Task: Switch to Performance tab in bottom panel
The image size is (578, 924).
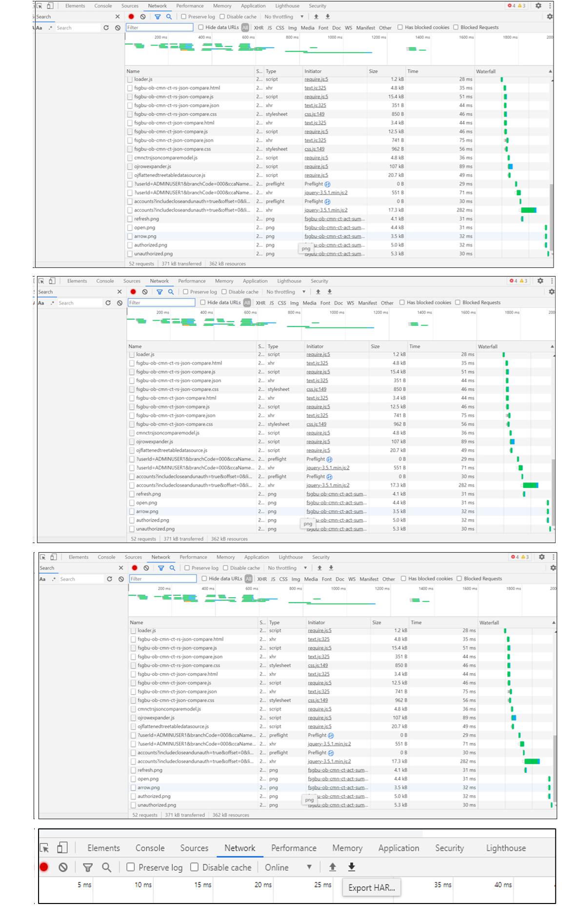Action: coord(294,848)
